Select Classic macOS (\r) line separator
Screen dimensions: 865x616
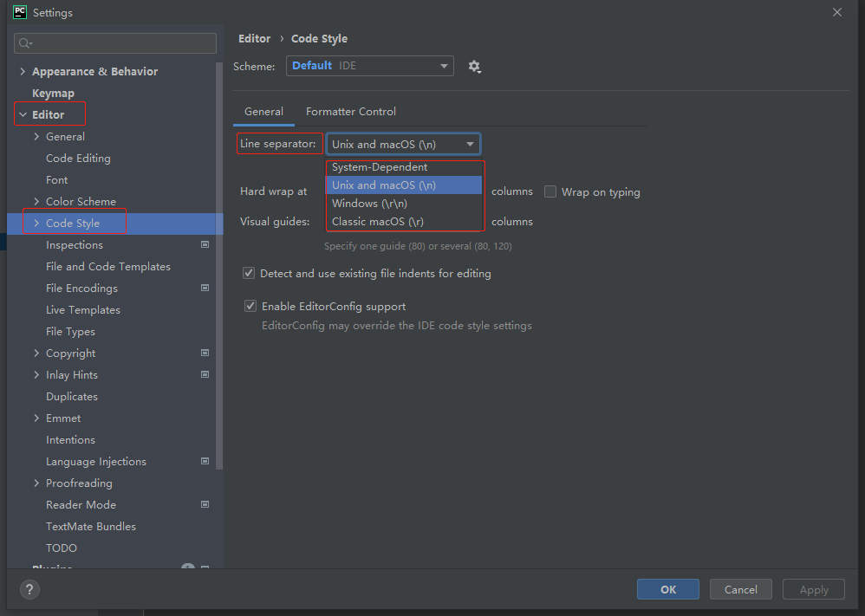(378, 222)
